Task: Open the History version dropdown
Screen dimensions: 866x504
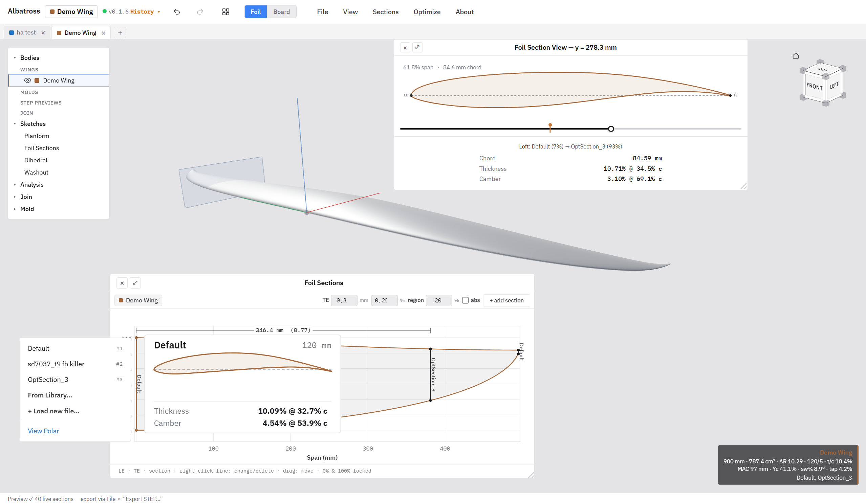Action: (x=145, y=12)
